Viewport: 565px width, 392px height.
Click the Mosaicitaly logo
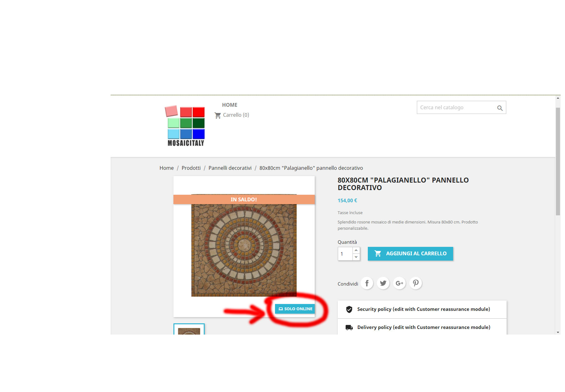(185, 126)
